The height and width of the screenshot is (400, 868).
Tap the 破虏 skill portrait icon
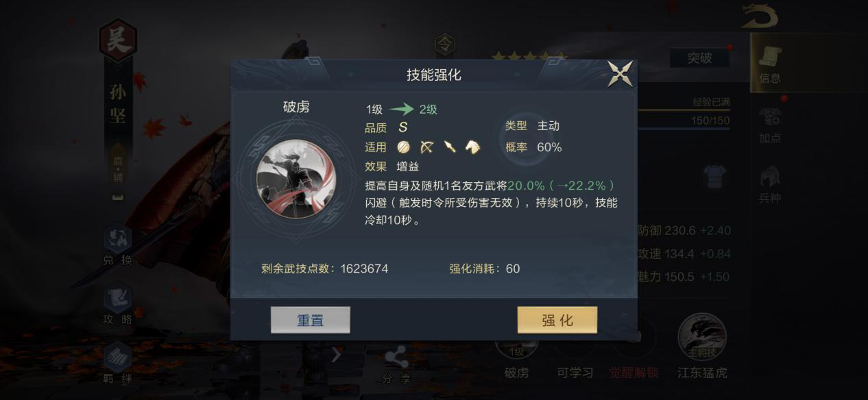(296, 178)
